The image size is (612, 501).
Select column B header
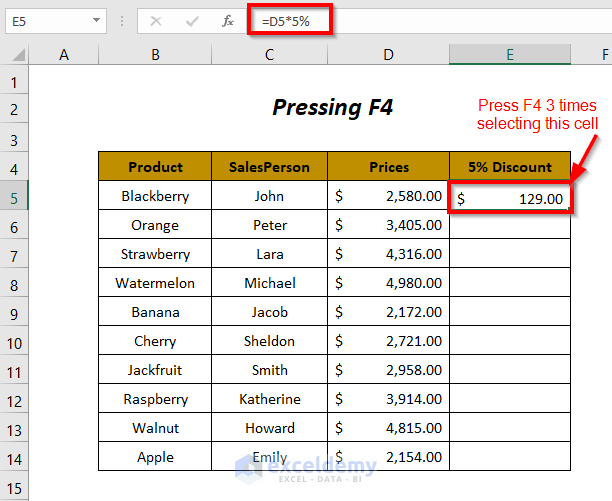point(155,56)
